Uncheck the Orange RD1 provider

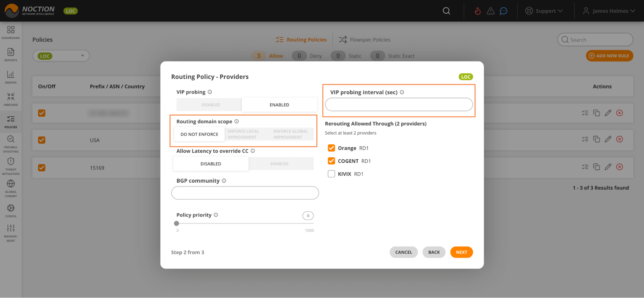pos(331,148)
